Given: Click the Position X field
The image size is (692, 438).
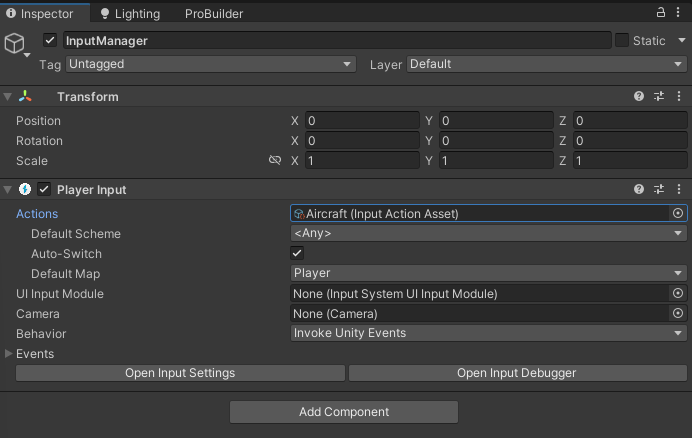Looking at the screenshot, I should [362, 121].
